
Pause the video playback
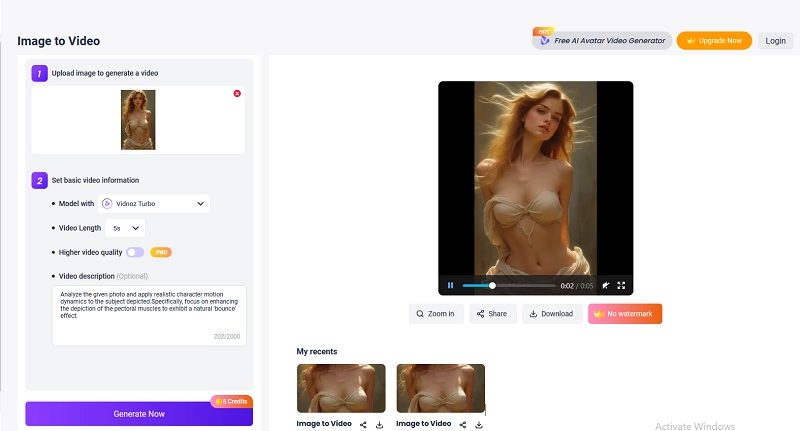click(x=451, y=286)
